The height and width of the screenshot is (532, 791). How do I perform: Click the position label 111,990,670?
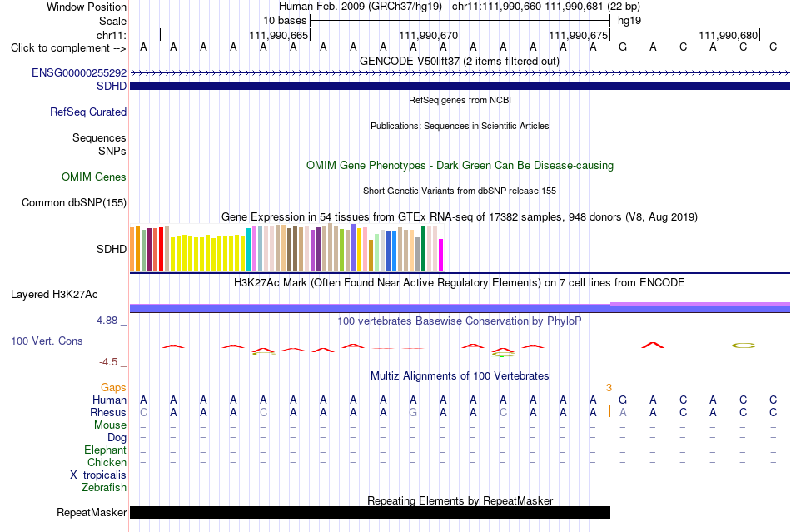tap(428, 35)
